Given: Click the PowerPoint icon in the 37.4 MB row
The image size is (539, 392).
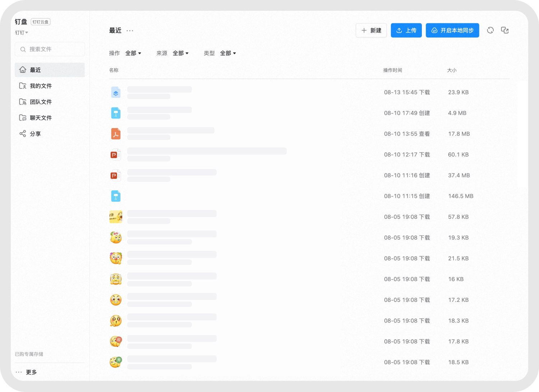Looking at the screenshot, I should (x=116, y=176).
